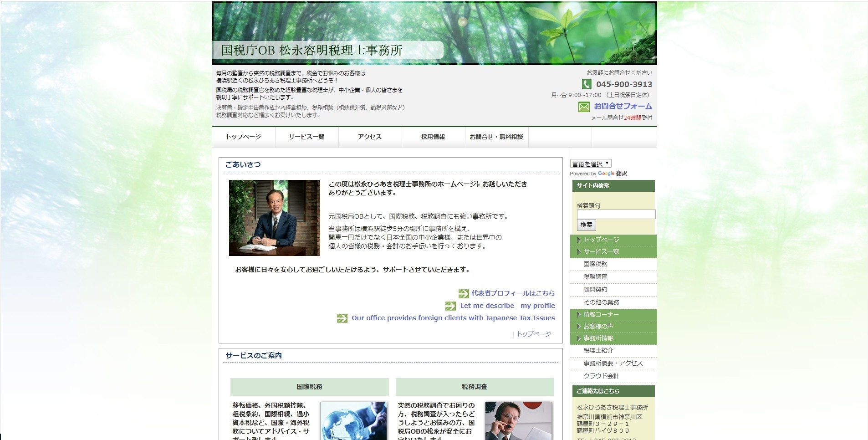Click the 検索語句 search input field
Viewport: 868px width, 440px height.
[616, 215]
